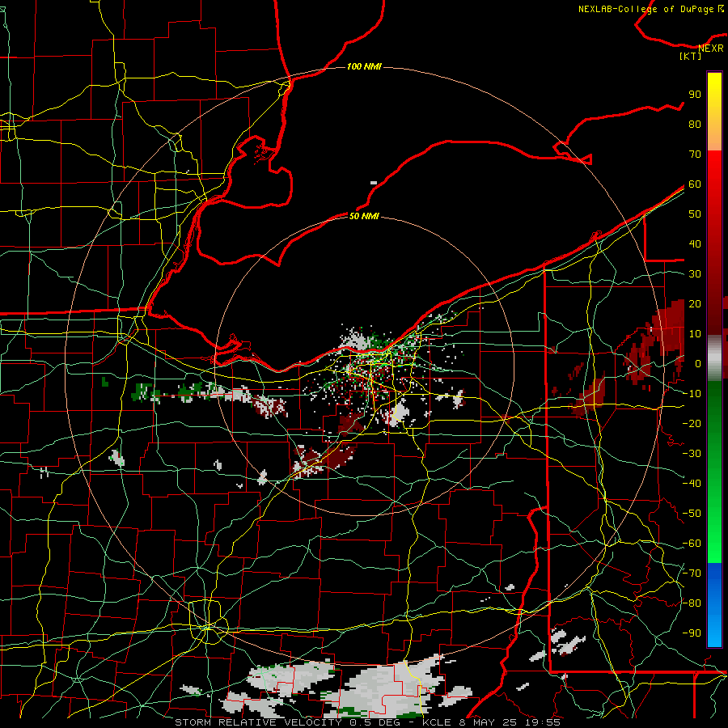This screenshot has width=728, height=728.
Task: Click the -80 value on velocity scale
Action: (692, 603)
